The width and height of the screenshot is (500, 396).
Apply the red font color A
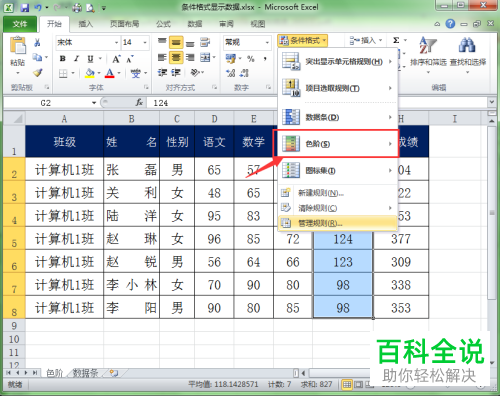pyautogui.click(x=110, y=73)
